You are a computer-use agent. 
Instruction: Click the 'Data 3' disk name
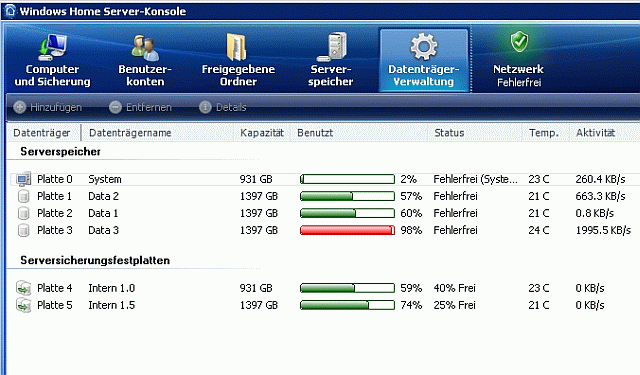click(x=104, y=230)
